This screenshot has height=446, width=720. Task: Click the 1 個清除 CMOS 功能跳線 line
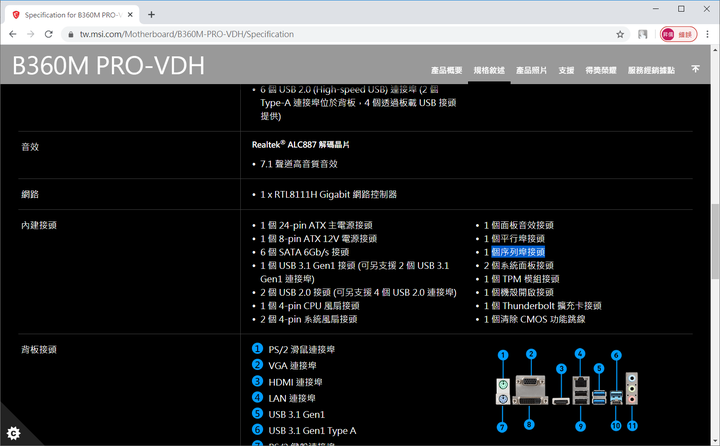coord(534,319)
